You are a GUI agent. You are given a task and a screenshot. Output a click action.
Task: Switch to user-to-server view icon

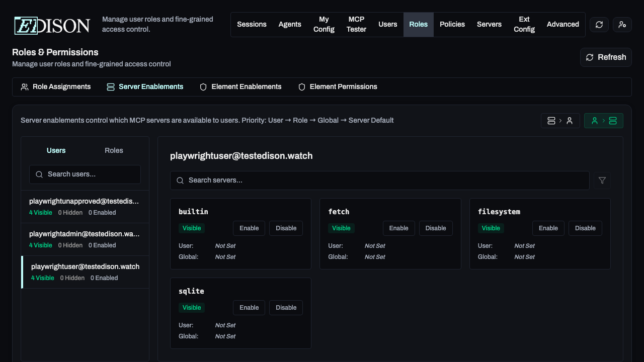(603, 121)
